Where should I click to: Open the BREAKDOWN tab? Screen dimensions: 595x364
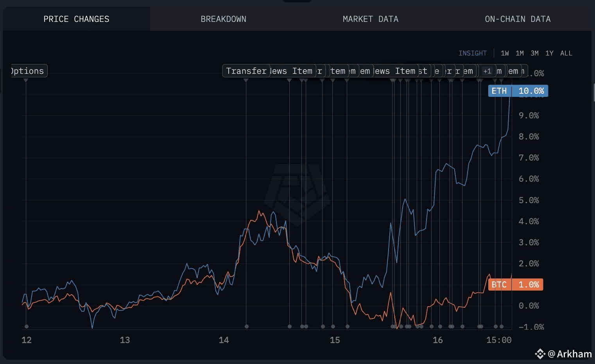coord(224,19)
